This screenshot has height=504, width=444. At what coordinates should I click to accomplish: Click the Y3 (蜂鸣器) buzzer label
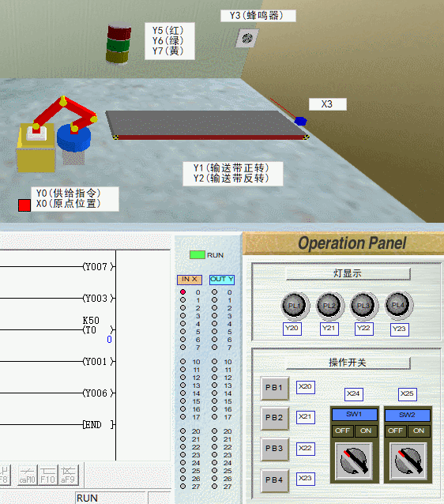click(258, 16)
